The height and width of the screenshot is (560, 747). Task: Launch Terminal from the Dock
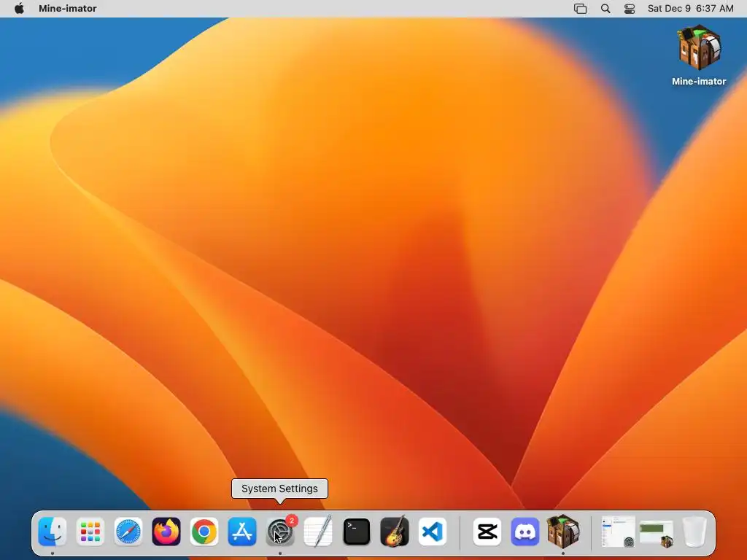(x=356, y=532)
